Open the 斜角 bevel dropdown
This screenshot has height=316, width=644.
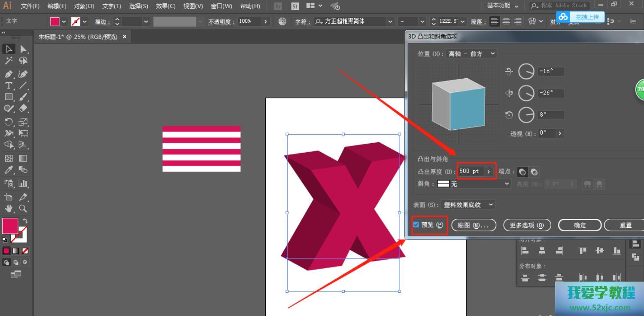[474, 184]
